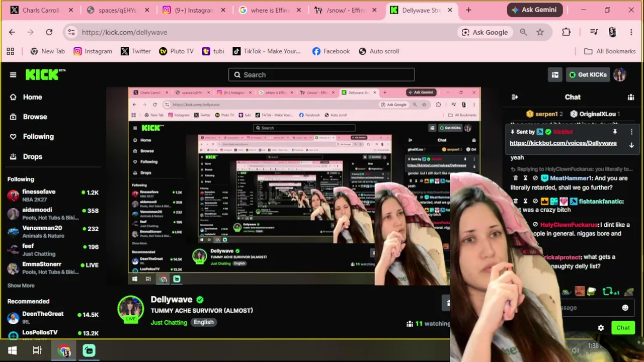This screenshot has width=644, height=362.
Task: Open the browser extensions puzzle icon
Action: (566, 32)
